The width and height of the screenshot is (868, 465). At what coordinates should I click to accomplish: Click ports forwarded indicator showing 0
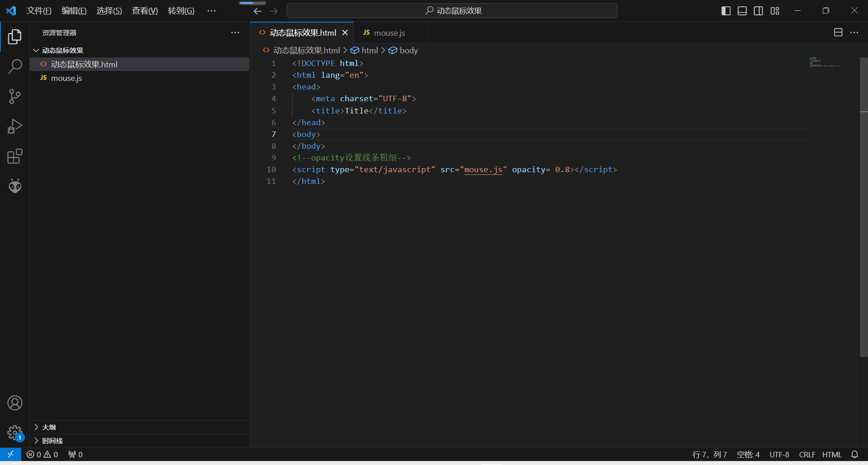pos(75,455)
